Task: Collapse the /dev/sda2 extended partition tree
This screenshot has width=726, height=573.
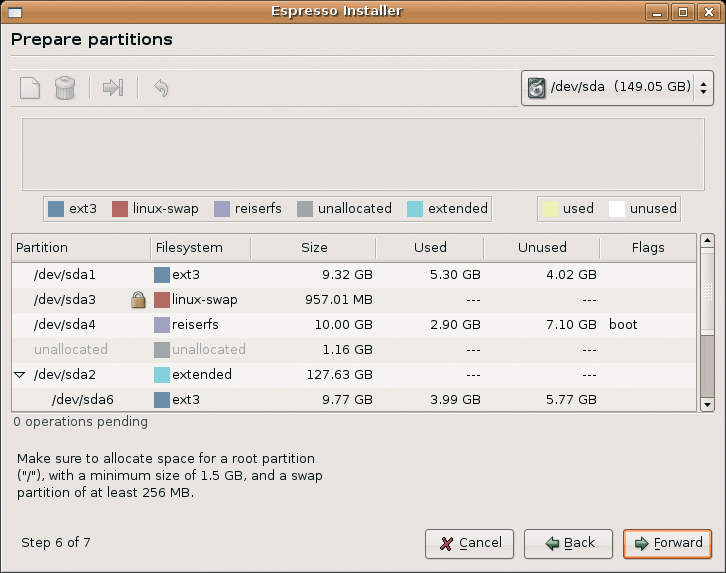Action: tap(19, 374)
